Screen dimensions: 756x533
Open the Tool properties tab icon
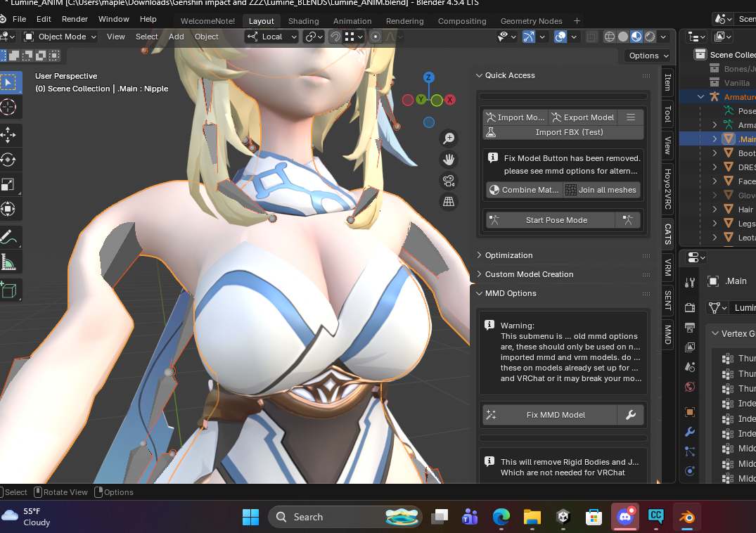(x=690, y=283)
